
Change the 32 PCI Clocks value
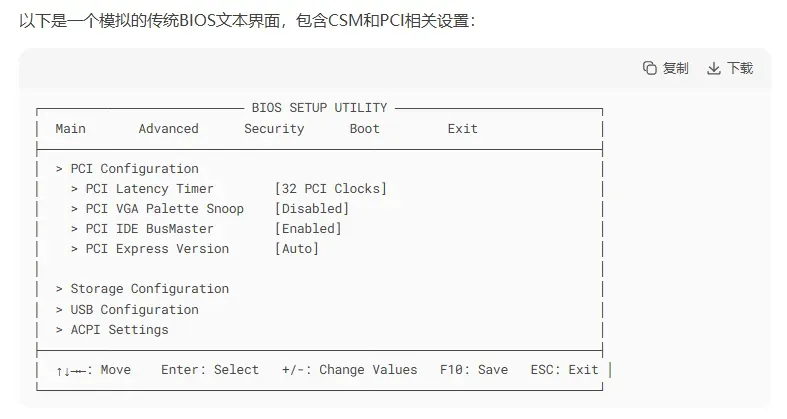331,189
